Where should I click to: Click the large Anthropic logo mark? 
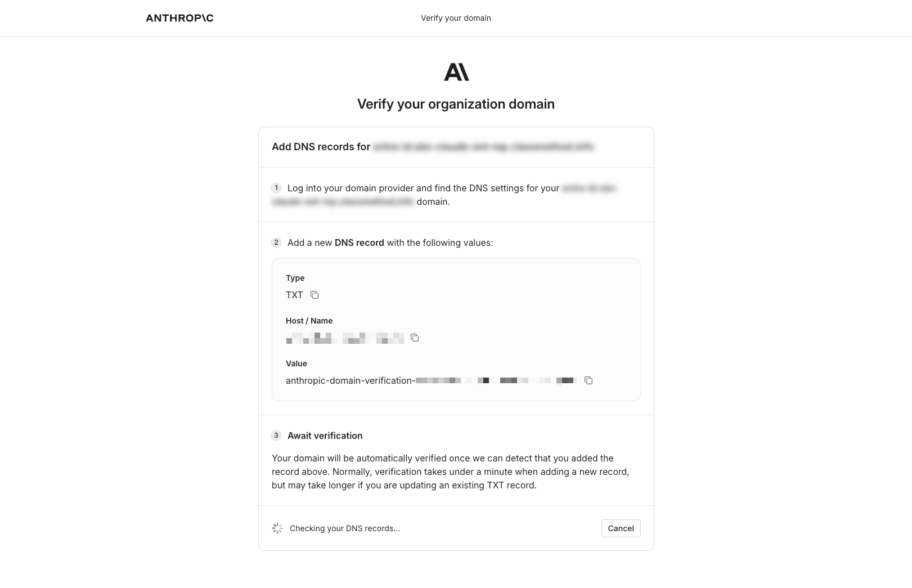coord(456,72)
